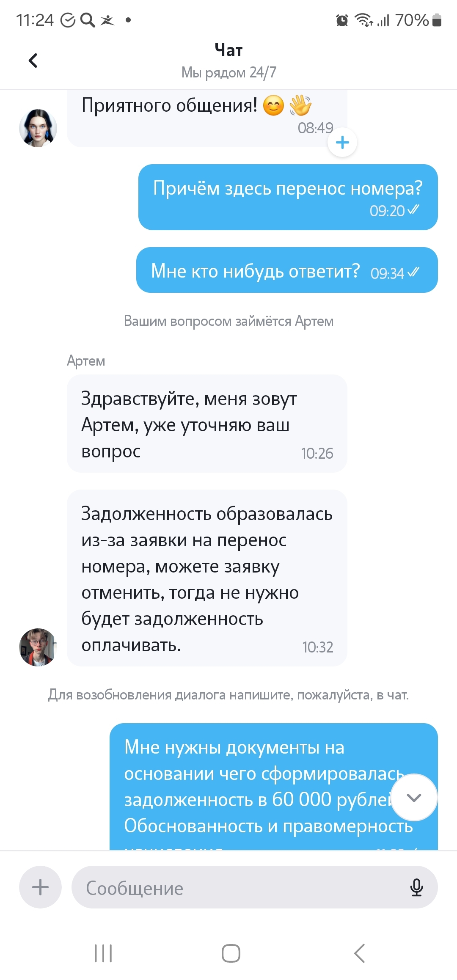The image size is (457, 980).
Task: Tap the blue plus reaction button
Action: pos(342,143)
